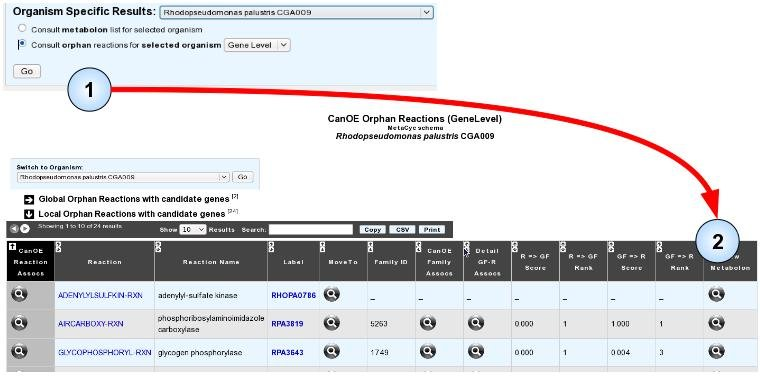Open GLYCOPHOSPHORYL-RXN reaction link
This screenshot has width=760, height=376.
(105, 352)
